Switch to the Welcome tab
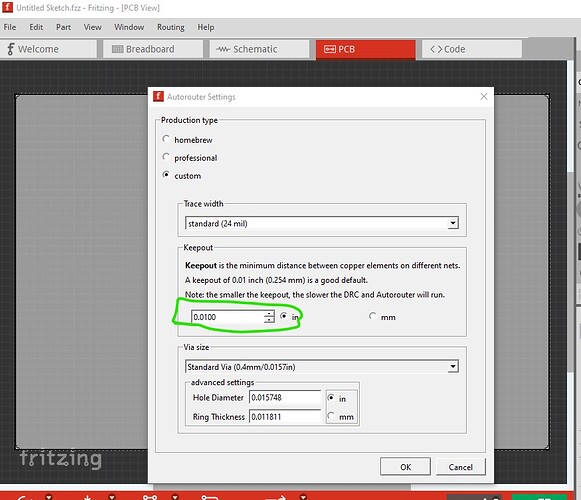Screen dimensions: 581x500 coord(49,49)
